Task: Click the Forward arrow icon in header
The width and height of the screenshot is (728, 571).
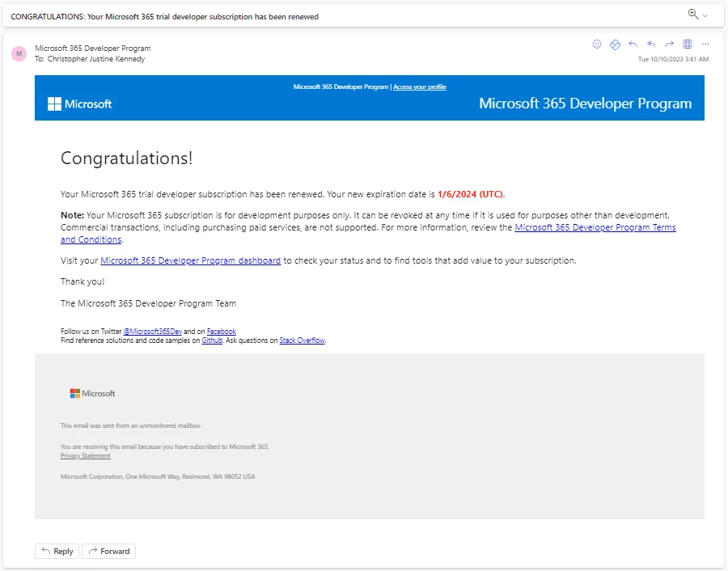Action: [669, 44]
